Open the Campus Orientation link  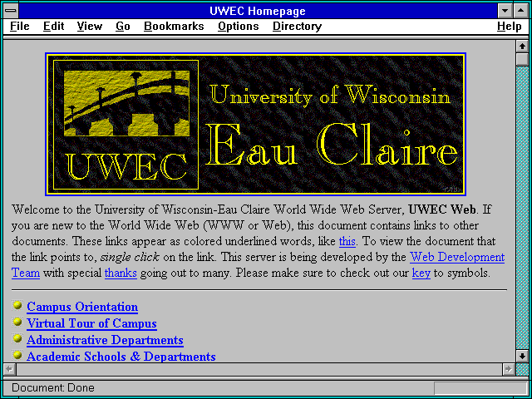(82, 307)
